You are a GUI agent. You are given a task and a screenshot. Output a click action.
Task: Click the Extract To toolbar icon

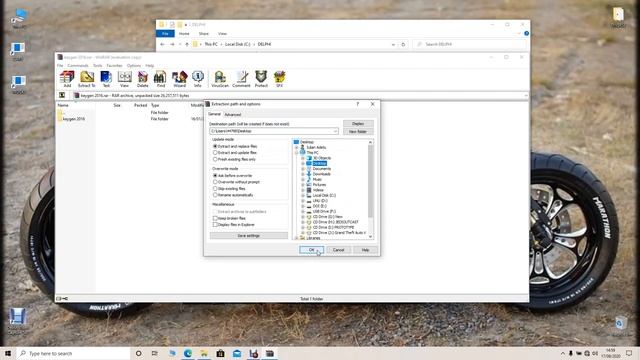click(x=87, y=78)
